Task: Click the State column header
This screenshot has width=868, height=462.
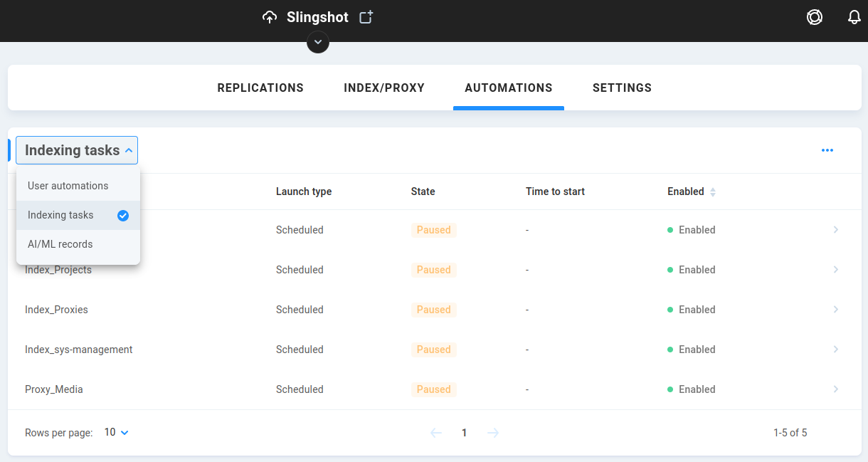Action: point(423,191)
